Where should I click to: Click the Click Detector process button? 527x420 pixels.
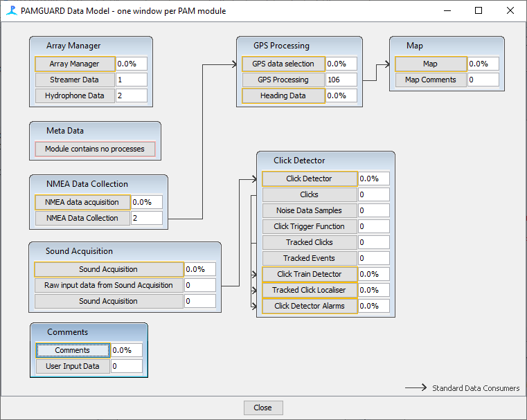(x=310, y=179)
